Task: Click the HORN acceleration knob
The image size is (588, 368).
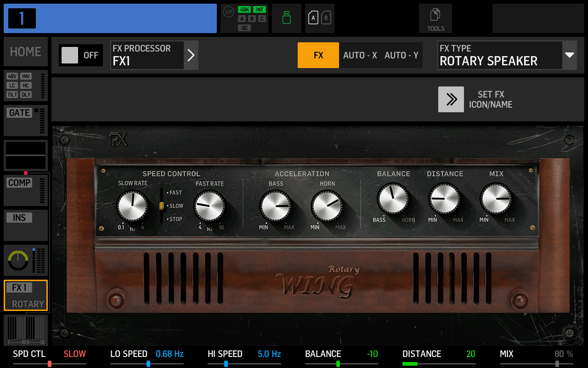Action: click(327, 206)
